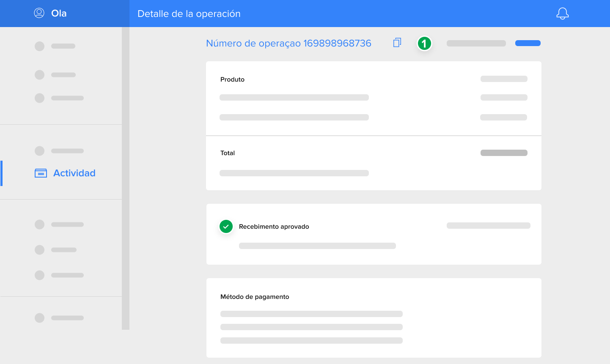Open the notifications bell

(563, 14)
